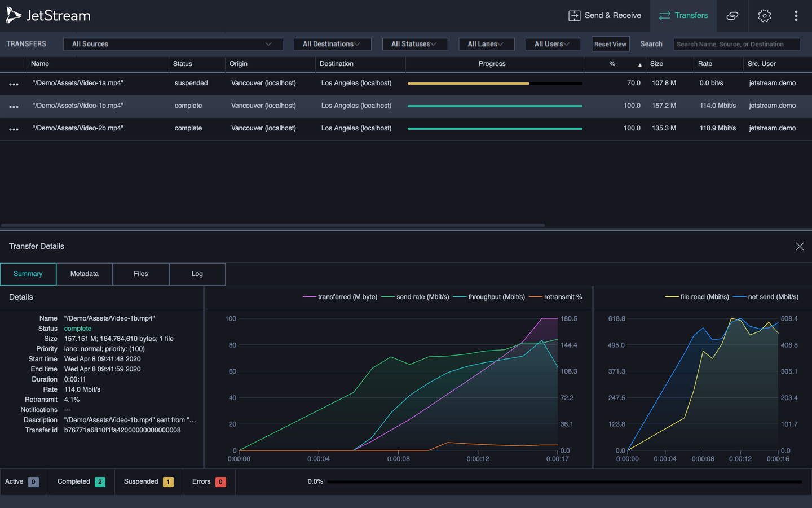Open the link connections icon

click(732, 16)
